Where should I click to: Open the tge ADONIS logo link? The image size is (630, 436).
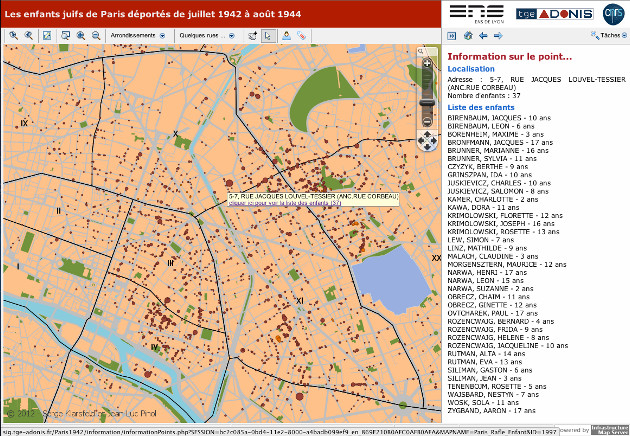pos(542,13)
